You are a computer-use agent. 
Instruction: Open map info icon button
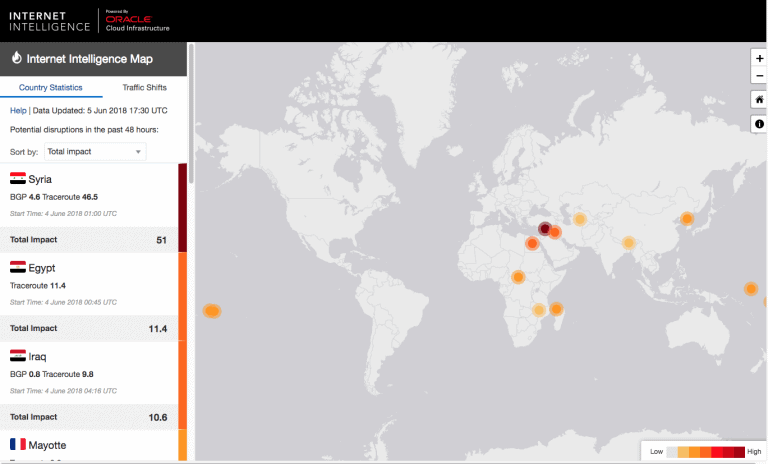pos(759,124)
